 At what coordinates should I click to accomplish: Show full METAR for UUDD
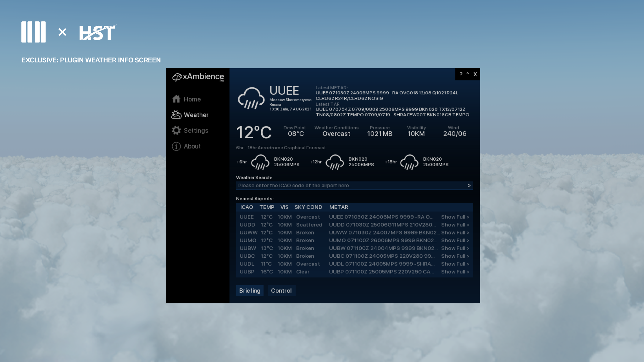(x=455, y=225)
